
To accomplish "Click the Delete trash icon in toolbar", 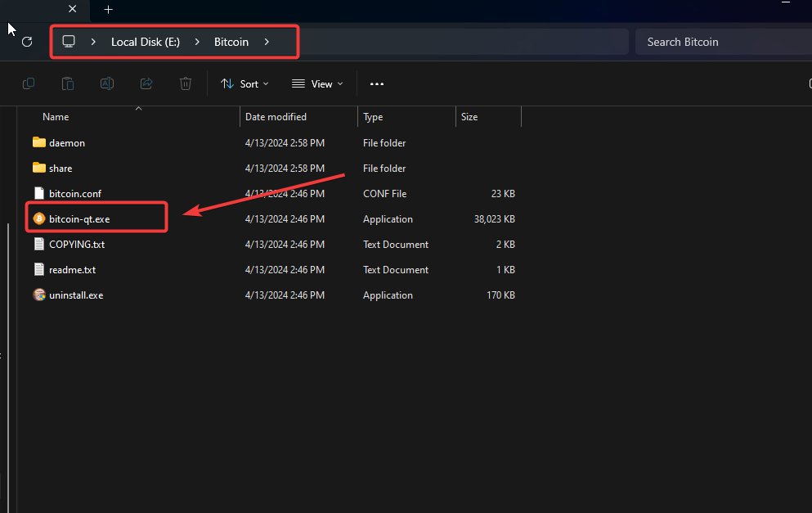I will coord(186,83).
